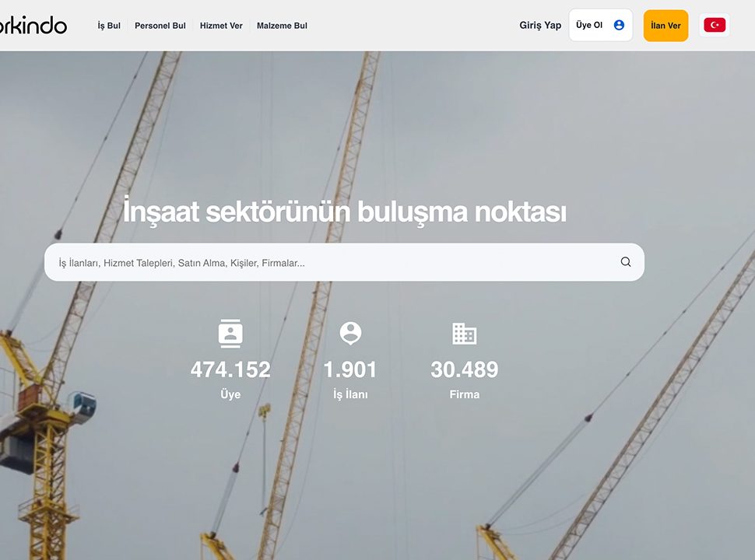Open the Hizmet Ver menu
The image size is (755, 560).
pos(221,26)
